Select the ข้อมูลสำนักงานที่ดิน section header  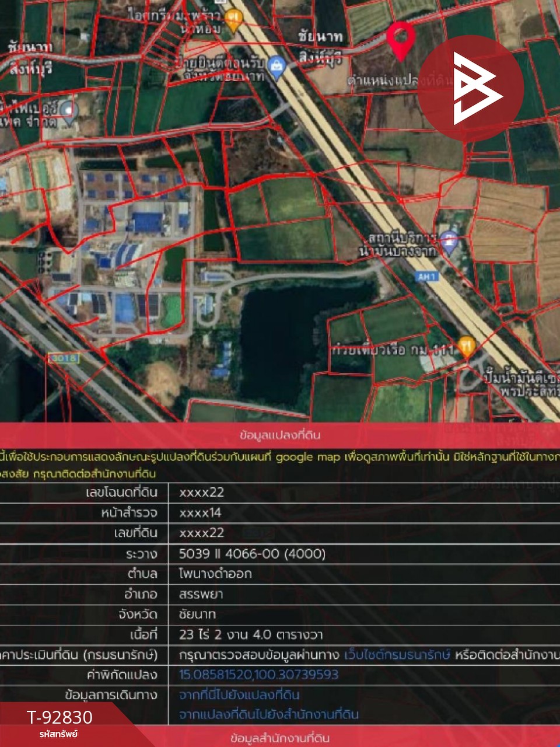tap(280, 739)
